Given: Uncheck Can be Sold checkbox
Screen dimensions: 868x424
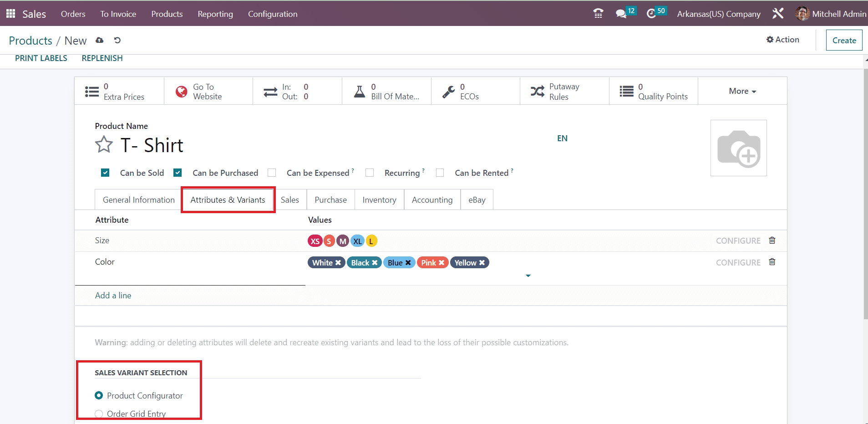Looking at the screenshot, I should 105,173.
